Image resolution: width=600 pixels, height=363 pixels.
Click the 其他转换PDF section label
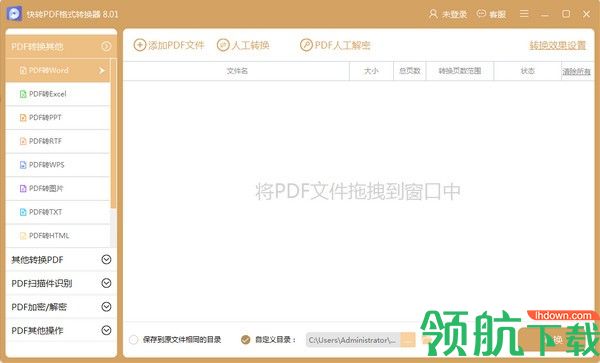point(37,260)
